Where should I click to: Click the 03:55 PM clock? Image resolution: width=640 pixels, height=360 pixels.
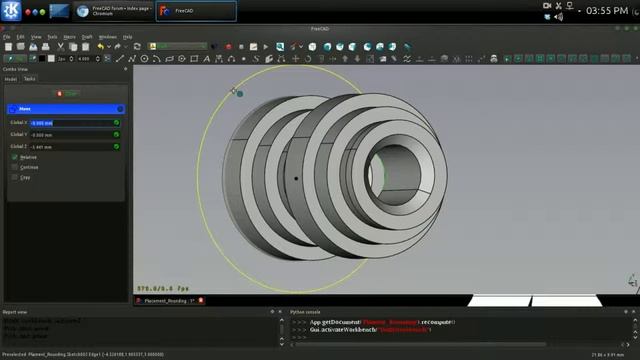pyautogui.click(x=607, y=11)
